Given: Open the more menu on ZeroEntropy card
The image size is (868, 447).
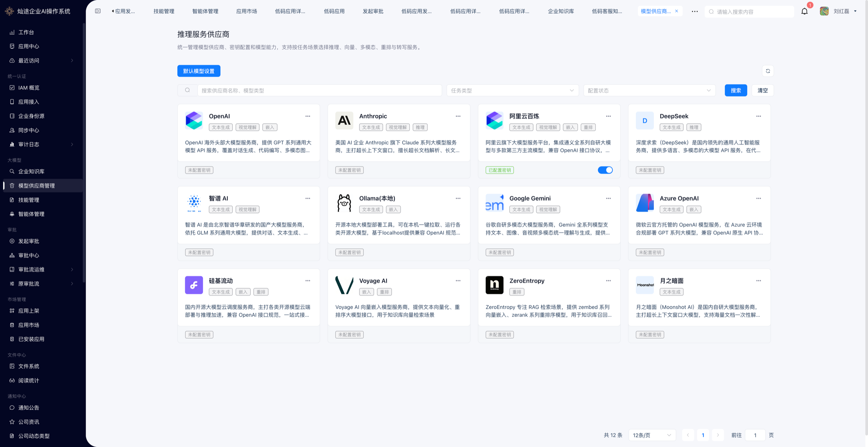Looking at the screenshot, I should click(x=608, y=281).
